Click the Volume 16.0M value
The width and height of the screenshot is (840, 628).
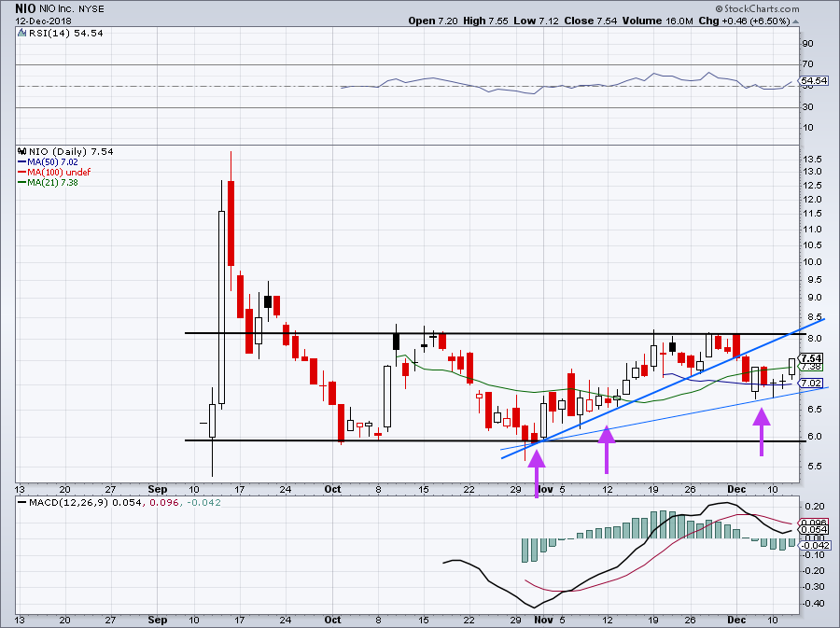coord(658,21)
